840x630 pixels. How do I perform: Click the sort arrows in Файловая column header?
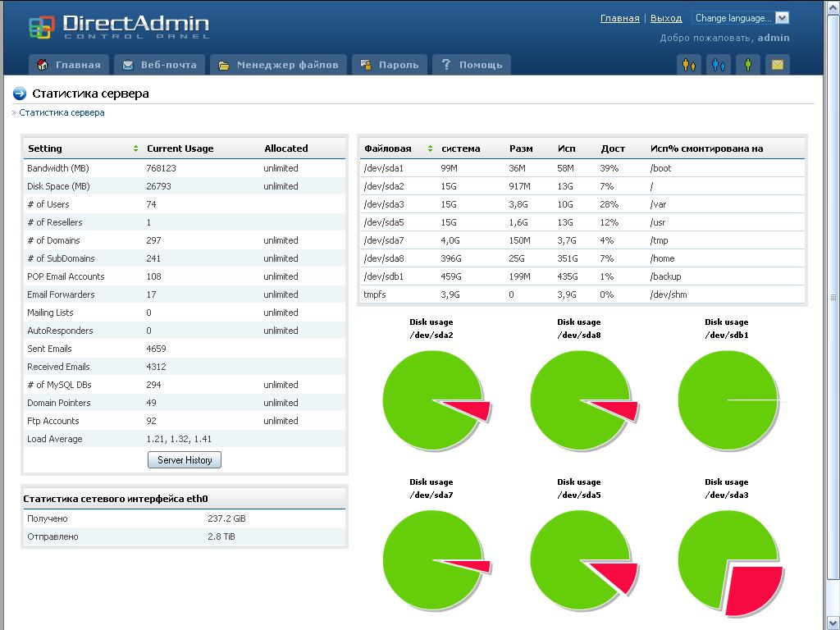click(x=430, y=148)
